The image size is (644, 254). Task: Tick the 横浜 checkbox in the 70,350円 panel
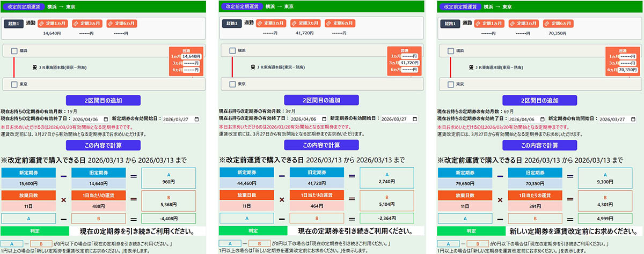click(x=451, y=50)
